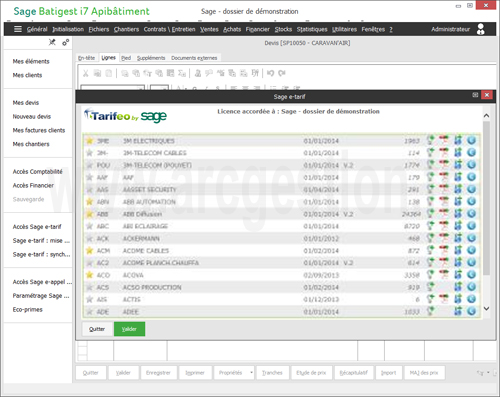Open Mes devis in sidebar

coord(26,103)
